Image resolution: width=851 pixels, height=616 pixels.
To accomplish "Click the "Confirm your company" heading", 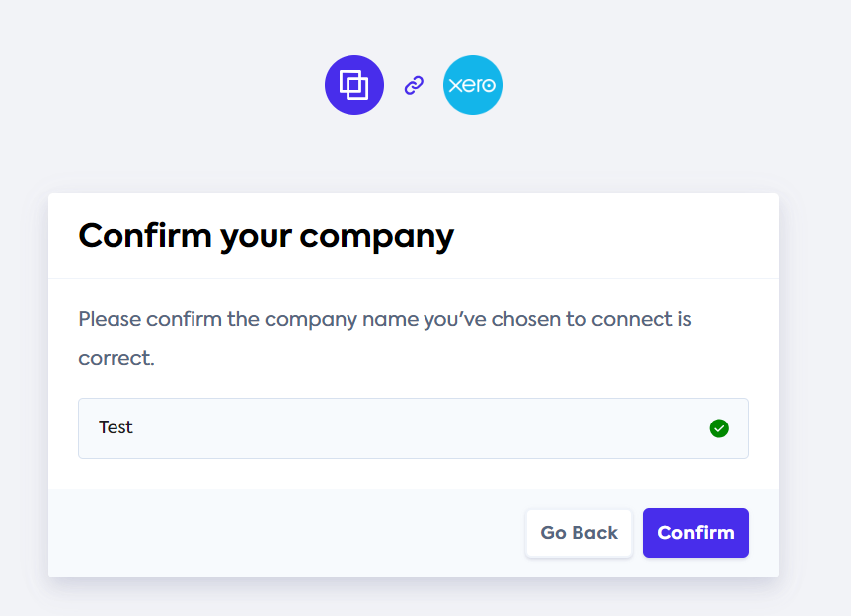I will coord(267,236).
